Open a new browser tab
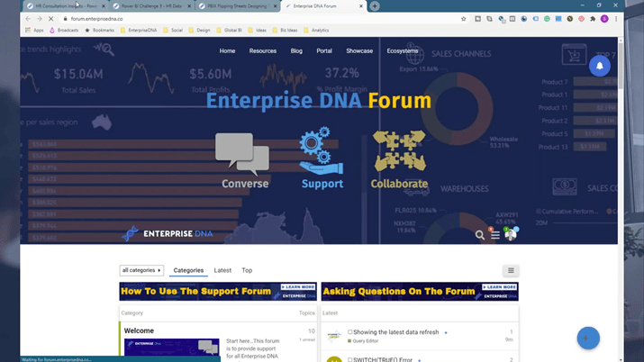The image size is (644, 362). click(375, 6)
